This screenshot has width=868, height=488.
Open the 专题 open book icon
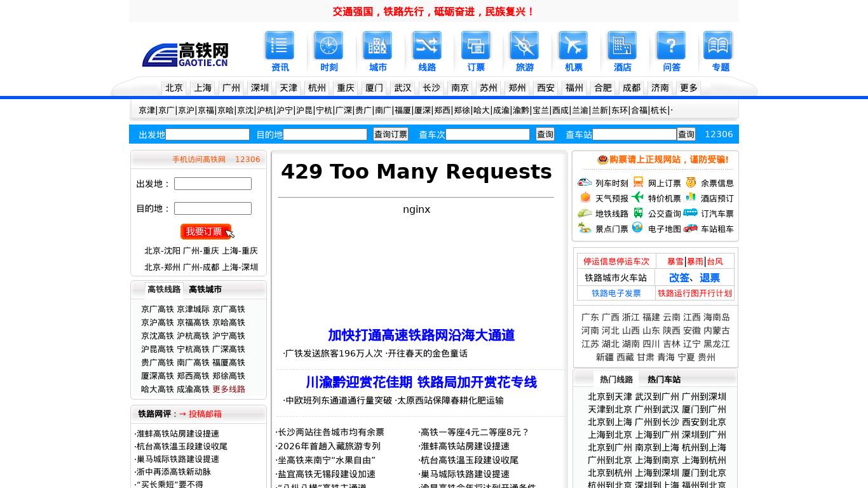[718, 46]
